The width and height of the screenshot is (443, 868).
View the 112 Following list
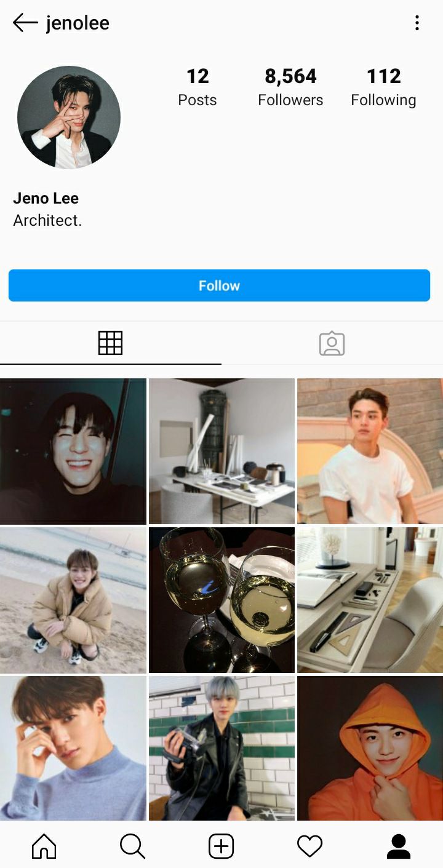tap(383, 87)
